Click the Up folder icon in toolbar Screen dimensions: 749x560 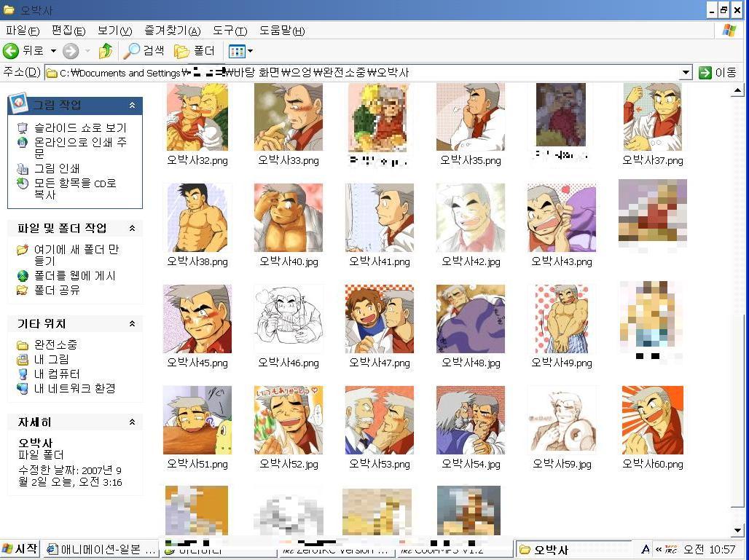pyautogui.click(x=105, y=50)
